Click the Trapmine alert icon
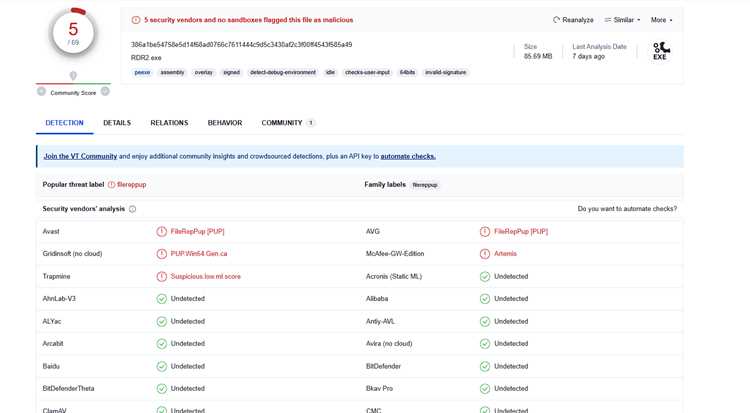The height and width of the screenshot is (413, 750). 162,277
